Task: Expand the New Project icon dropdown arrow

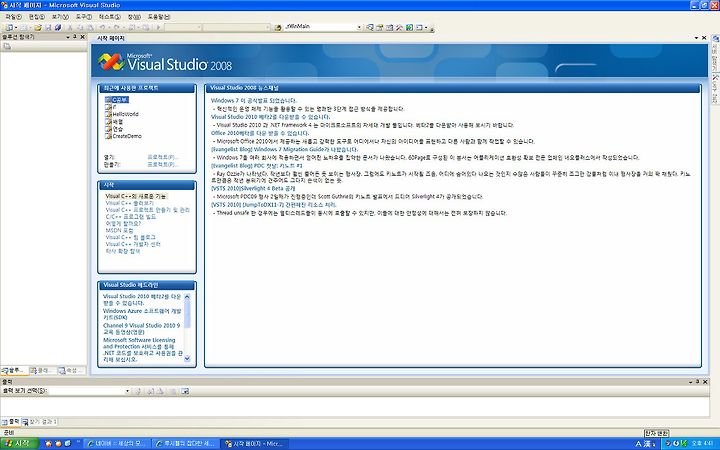Action: [x=16, y=28]
